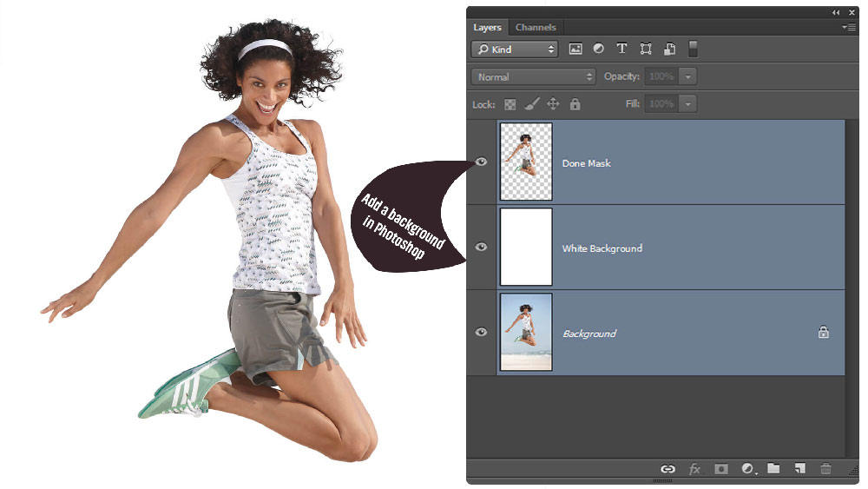Viewport: 868px width, 489px height.
Task: Click the Fill value field
Action: tap(662, 103)
